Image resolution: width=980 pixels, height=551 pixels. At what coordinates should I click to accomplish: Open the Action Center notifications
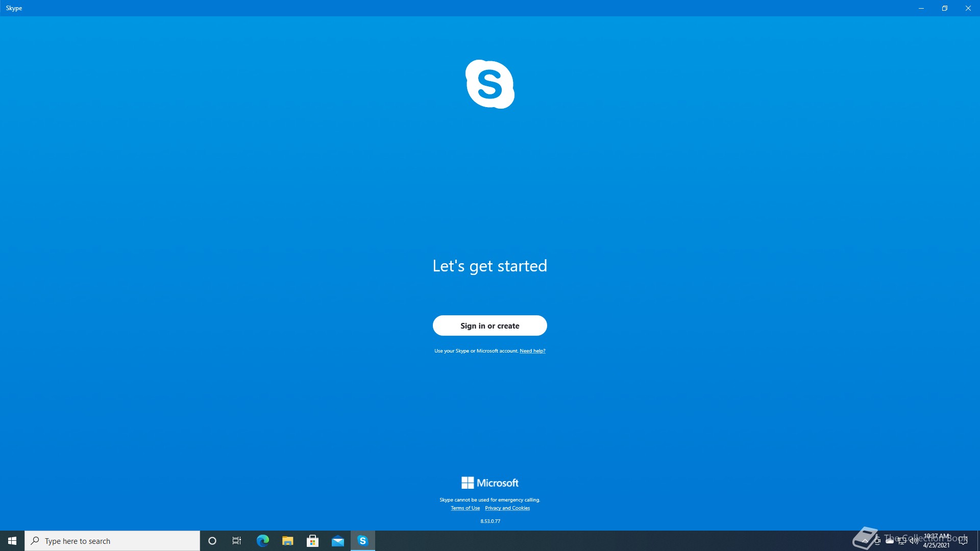tap(963, 541)
